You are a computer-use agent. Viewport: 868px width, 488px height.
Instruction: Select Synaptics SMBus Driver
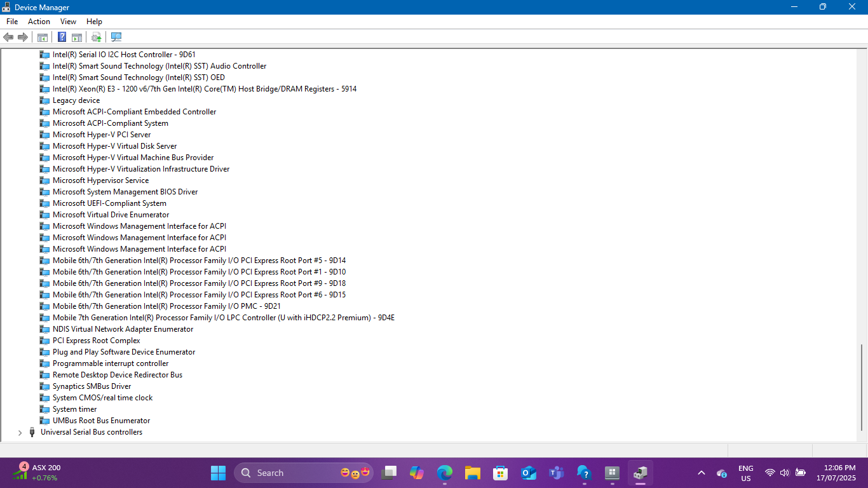(x=92, y=386)
